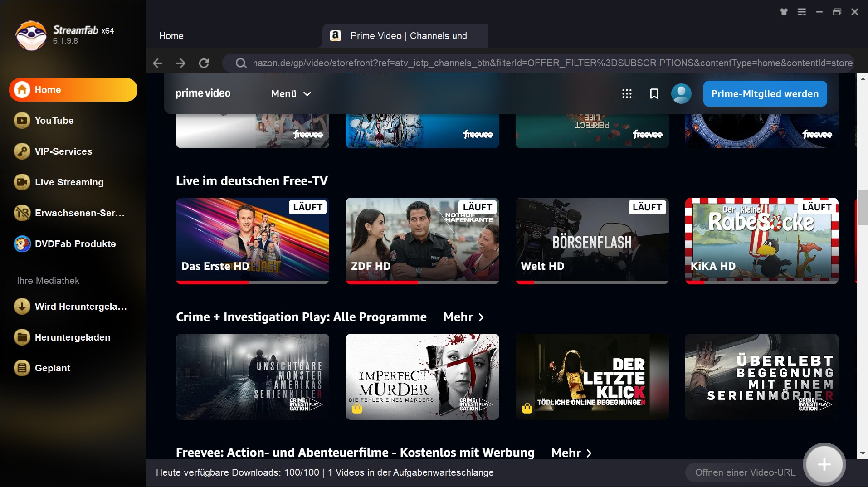Click the prime video logo

tap(203, 93)
